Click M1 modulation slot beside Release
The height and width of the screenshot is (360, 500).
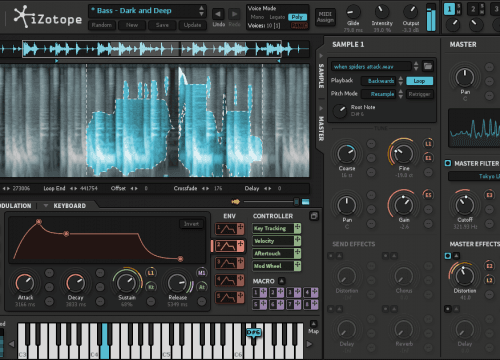(202, 273)
